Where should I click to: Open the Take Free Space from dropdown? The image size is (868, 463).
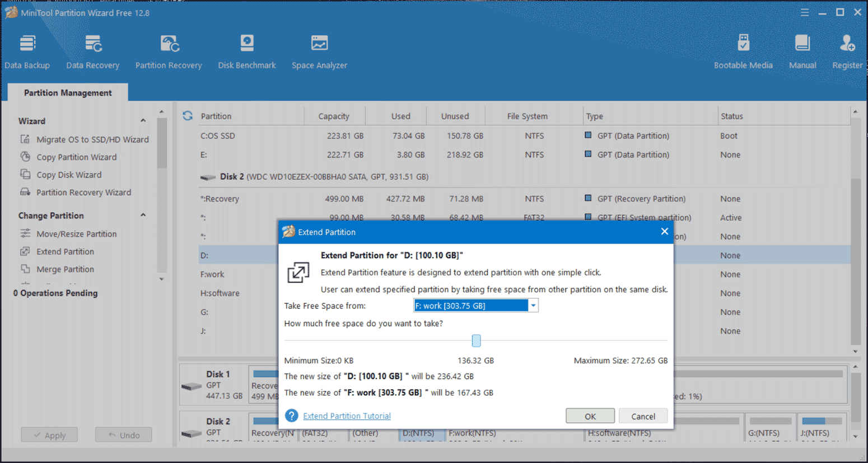533,306
